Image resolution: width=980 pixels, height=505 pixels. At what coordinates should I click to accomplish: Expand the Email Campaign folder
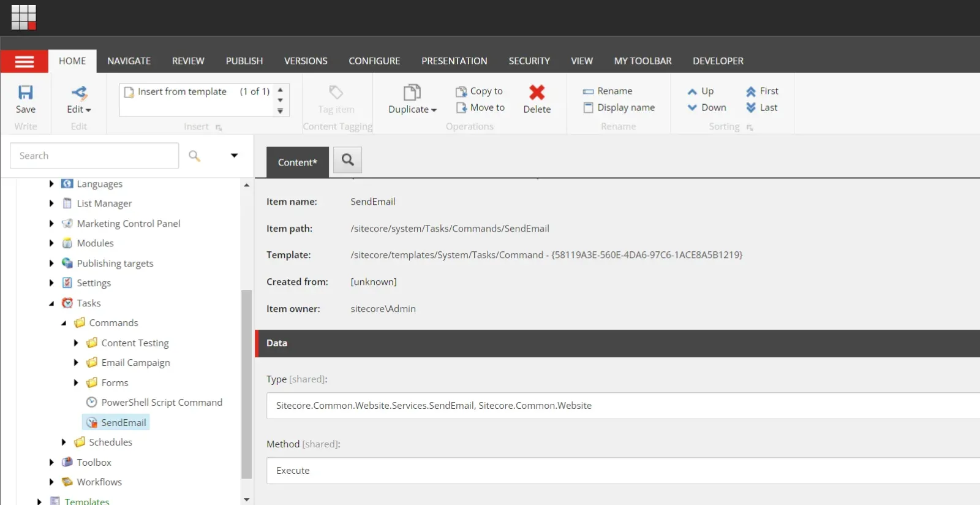(x=76, y=363)
